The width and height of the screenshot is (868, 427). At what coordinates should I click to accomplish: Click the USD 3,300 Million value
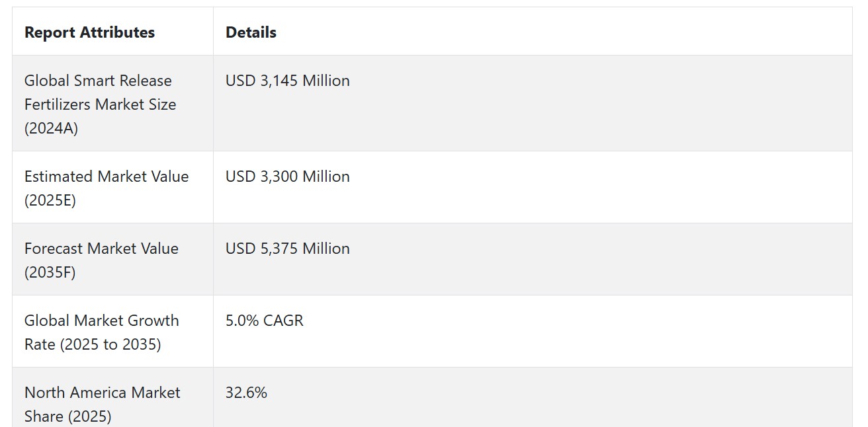(288, 176)
